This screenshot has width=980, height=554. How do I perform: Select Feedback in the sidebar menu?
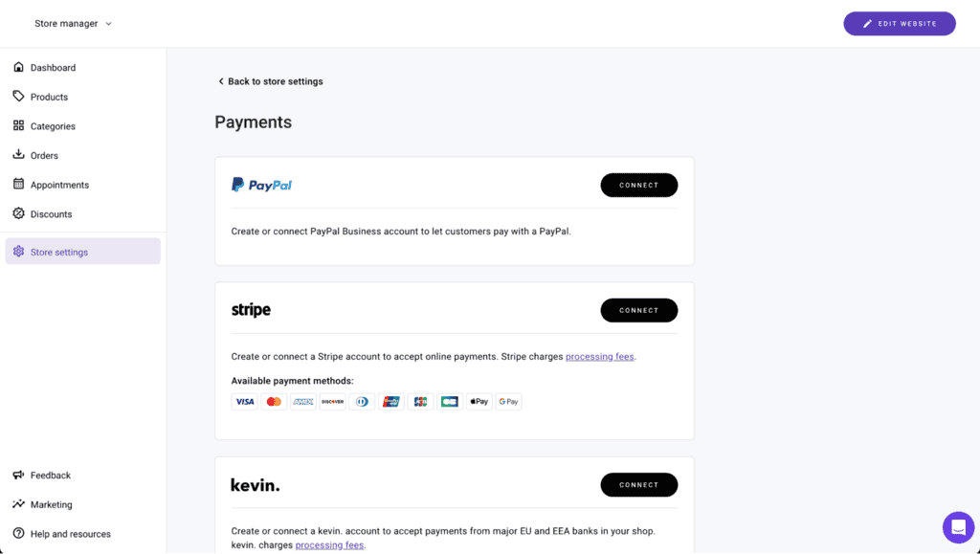(x=48, y=475)
